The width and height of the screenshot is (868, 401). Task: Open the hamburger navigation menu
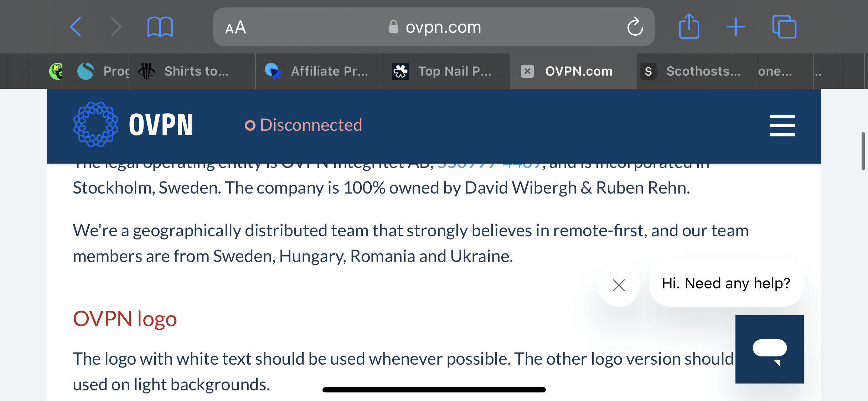pyautogui.click(x=782, y=125)
